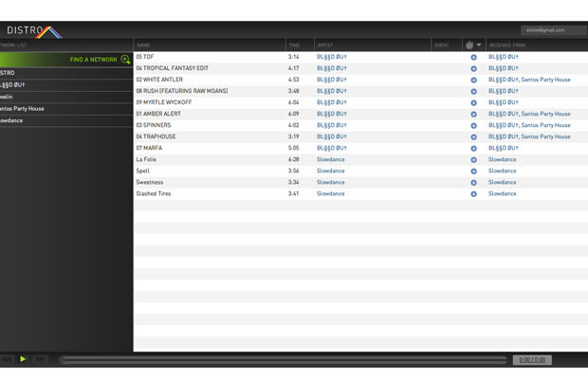The image size is (588, 379).
Task: Click the download icon for Sweetness
Action: point(473,183)
